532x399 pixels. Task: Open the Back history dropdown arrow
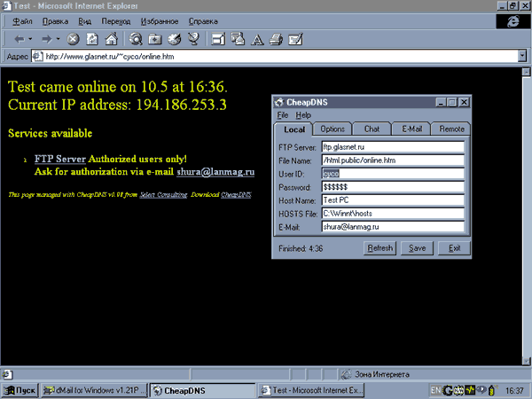coord(32,39)
